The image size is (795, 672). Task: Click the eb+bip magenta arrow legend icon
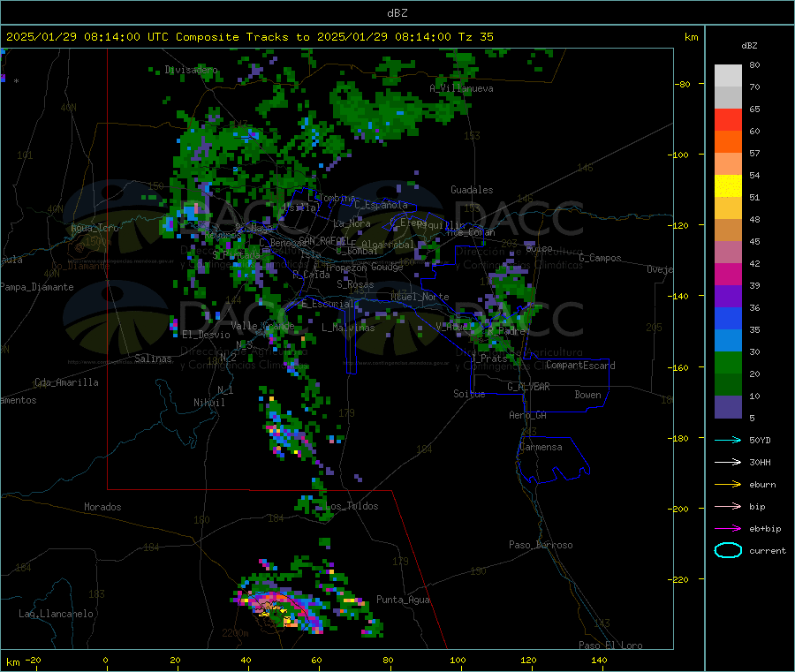pyautogui.click(x=728, y=529)
